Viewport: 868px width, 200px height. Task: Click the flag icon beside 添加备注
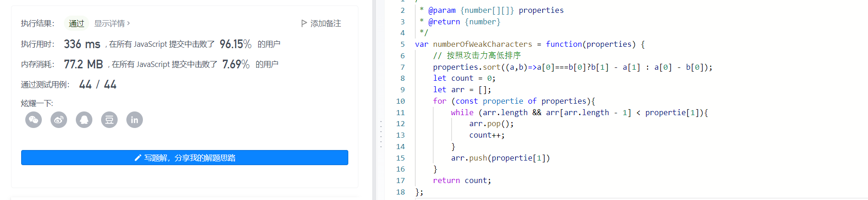point(304,23)
